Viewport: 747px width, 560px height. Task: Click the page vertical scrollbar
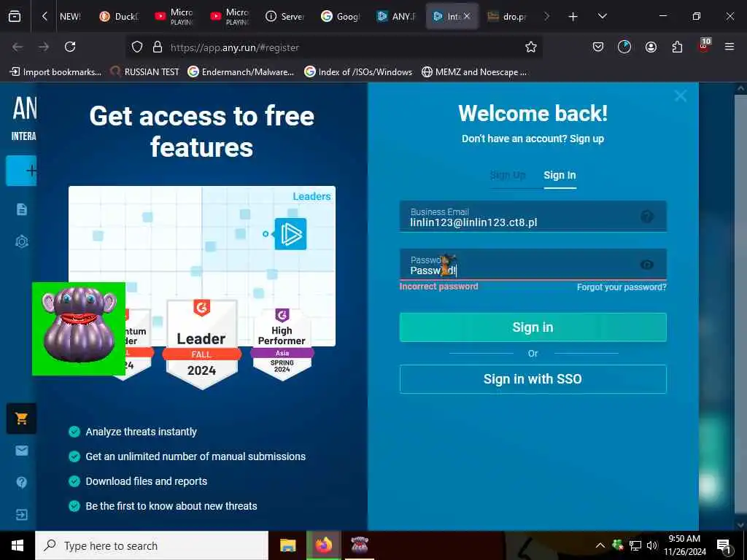[740, 305]
